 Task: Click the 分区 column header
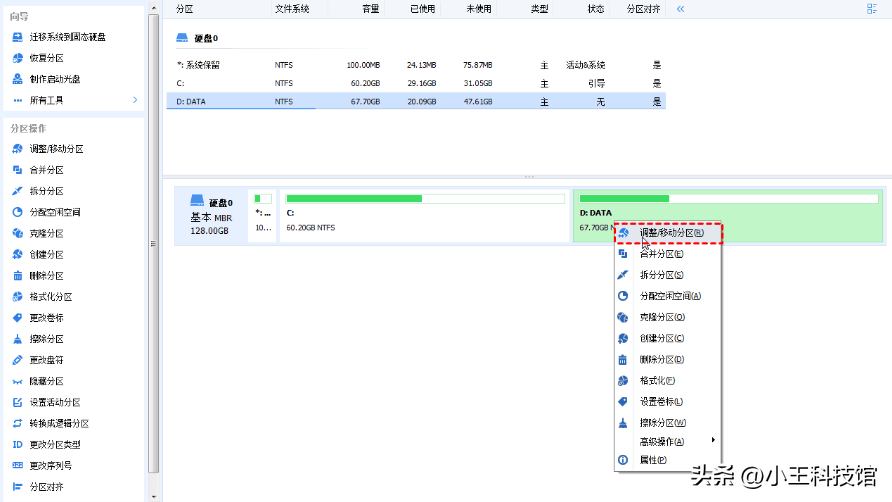point(184,9)
